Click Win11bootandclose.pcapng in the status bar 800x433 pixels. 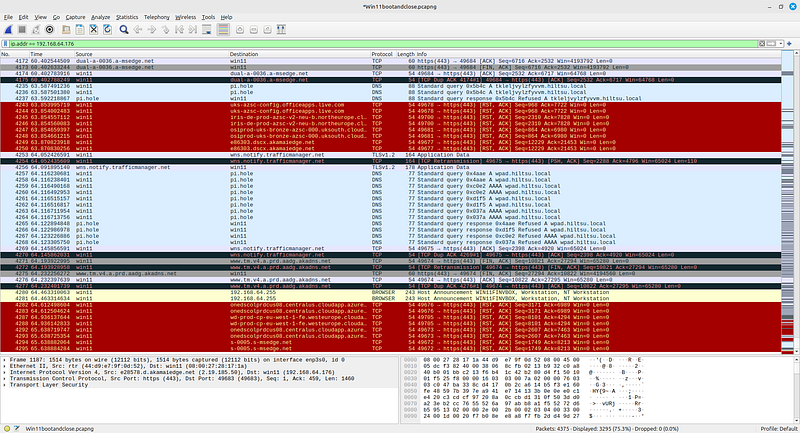click(x=60, y=429)
